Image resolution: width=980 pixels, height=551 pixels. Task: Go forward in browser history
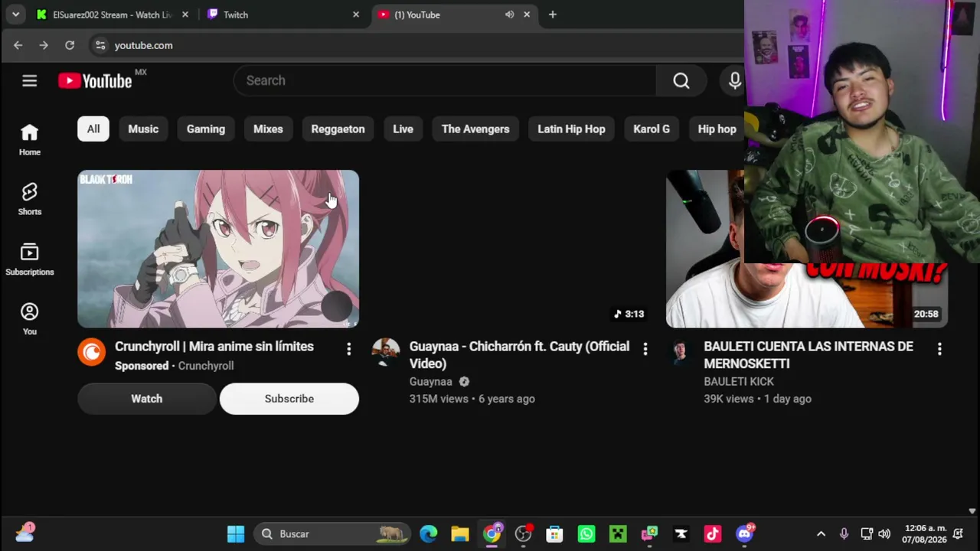click(44, 45)
